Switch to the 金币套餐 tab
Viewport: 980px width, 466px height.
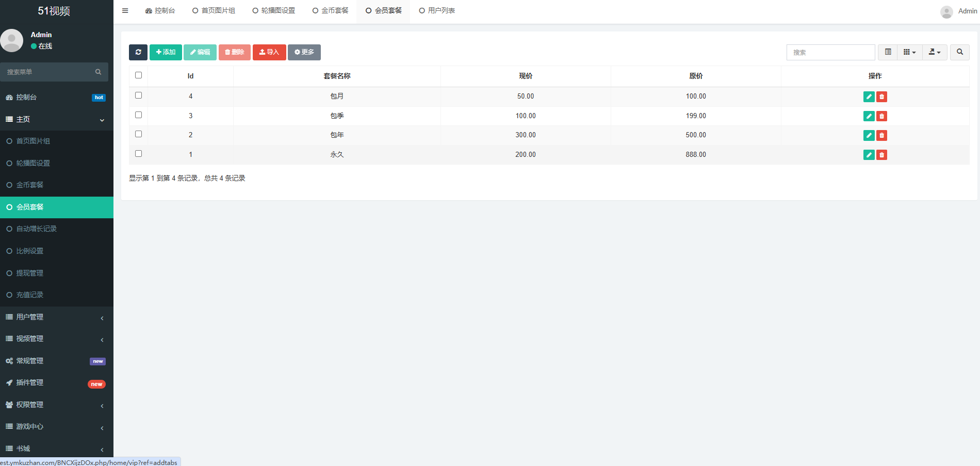click(331, 10)
